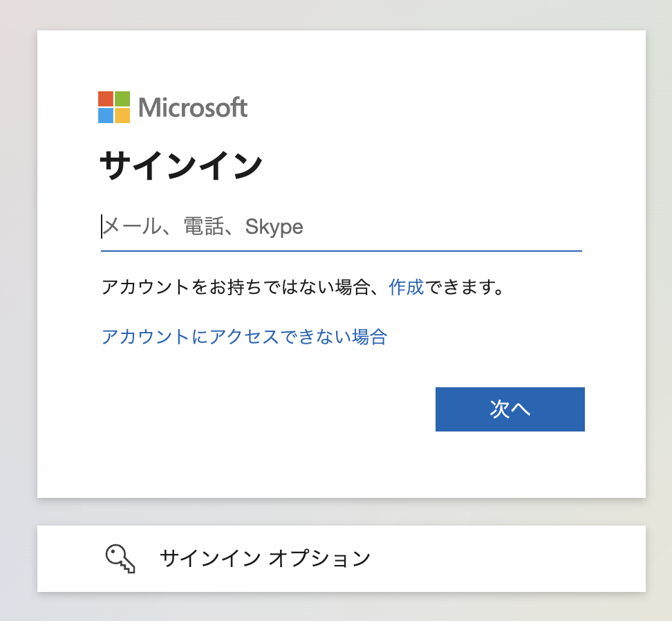Screen dimensions: 672x621
Task: Click the blue 次へ submit button
Action: (x=510, y=409)
